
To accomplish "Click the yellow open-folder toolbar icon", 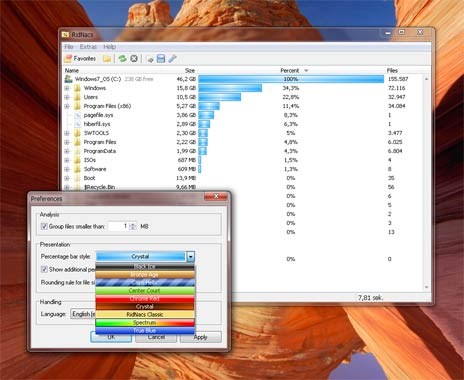I will tap(107, 59).
